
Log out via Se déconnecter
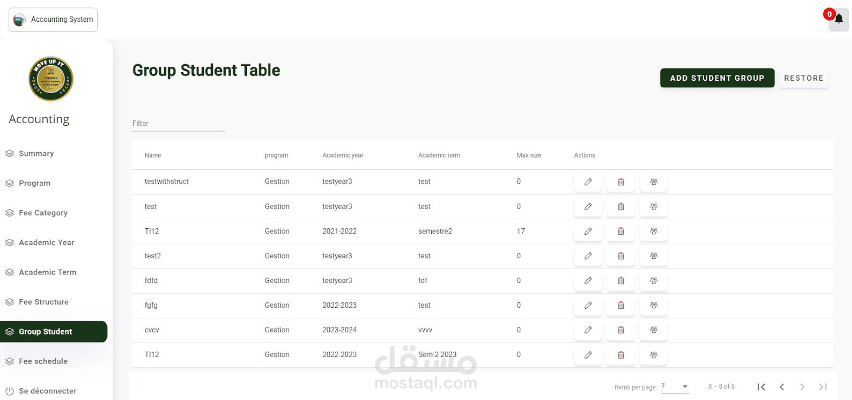40,391
